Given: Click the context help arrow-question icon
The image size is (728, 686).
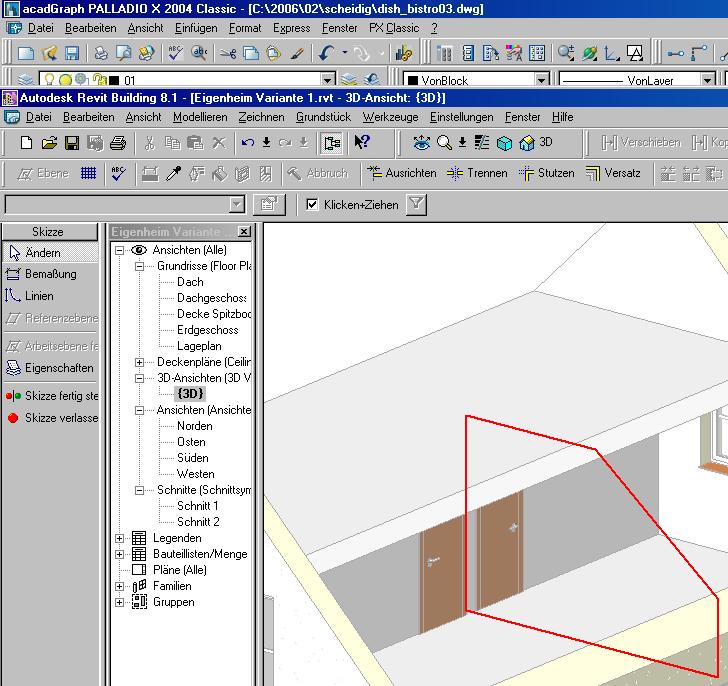Looking at the screenshot, I should tap(362, 142).
